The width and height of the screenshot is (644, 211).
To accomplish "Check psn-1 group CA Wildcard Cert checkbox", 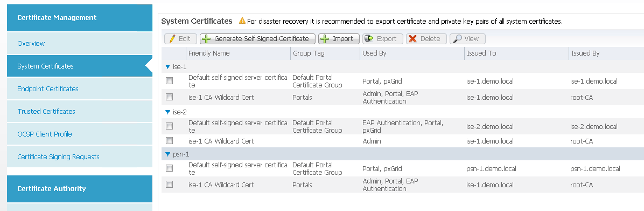I will point(169,184).
